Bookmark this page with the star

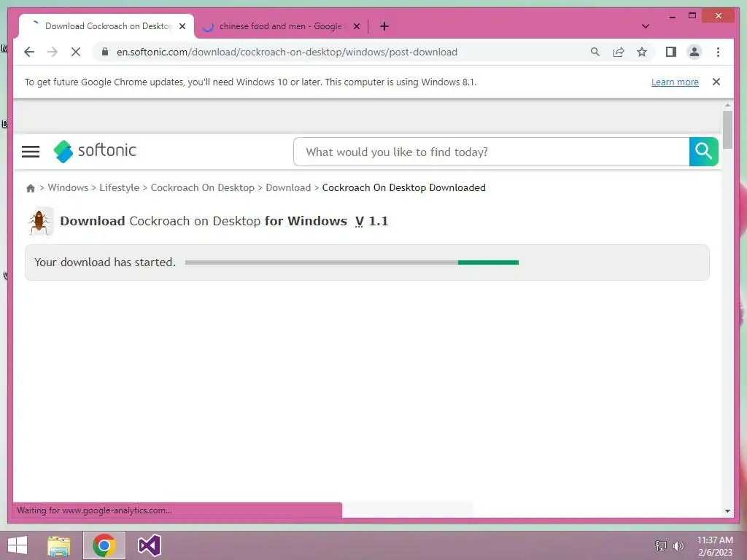pyautogui.click(x=642, y=52)
